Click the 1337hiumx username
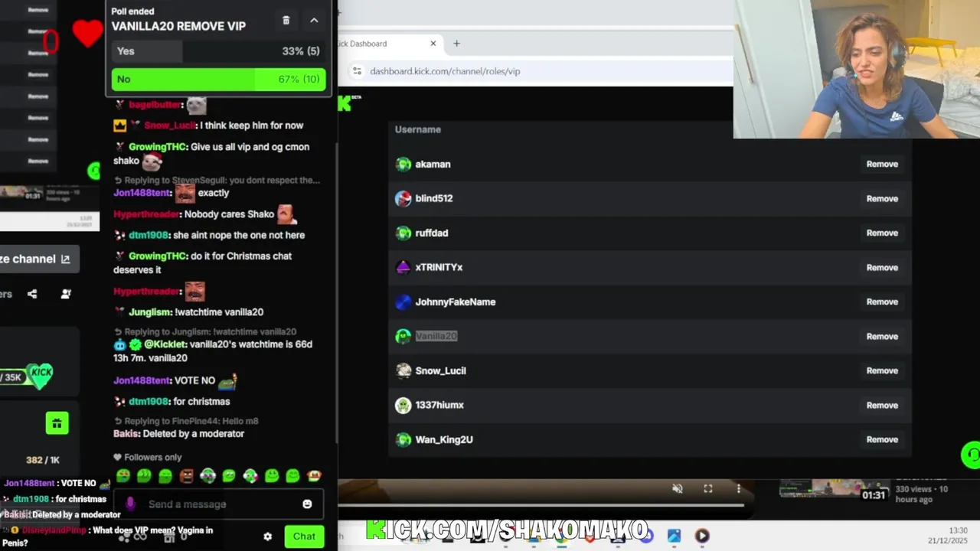 [439, 405]
